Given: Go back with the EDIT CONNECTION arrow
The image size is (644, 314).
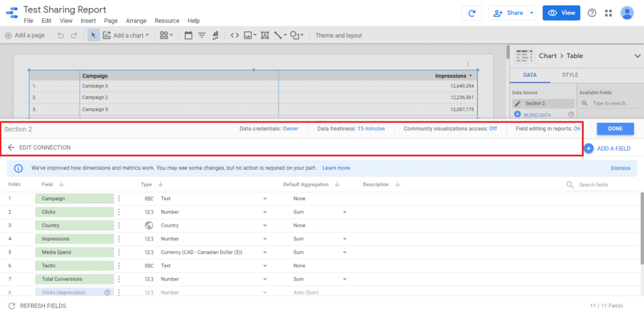Looking at the screenshot, I should (x=11, y=147).
